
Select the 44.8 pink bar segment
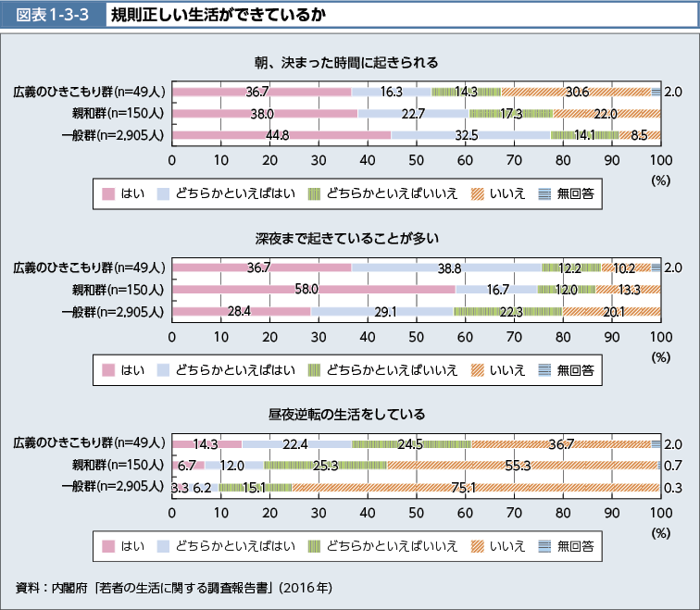pyautogui.click(x=281, y=135)
